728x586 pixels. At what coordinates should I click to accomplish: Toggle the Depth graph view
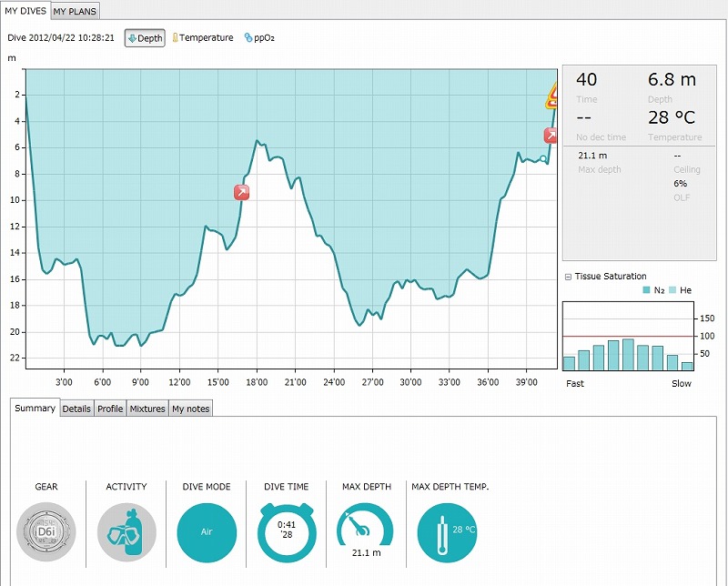[145, 38]
